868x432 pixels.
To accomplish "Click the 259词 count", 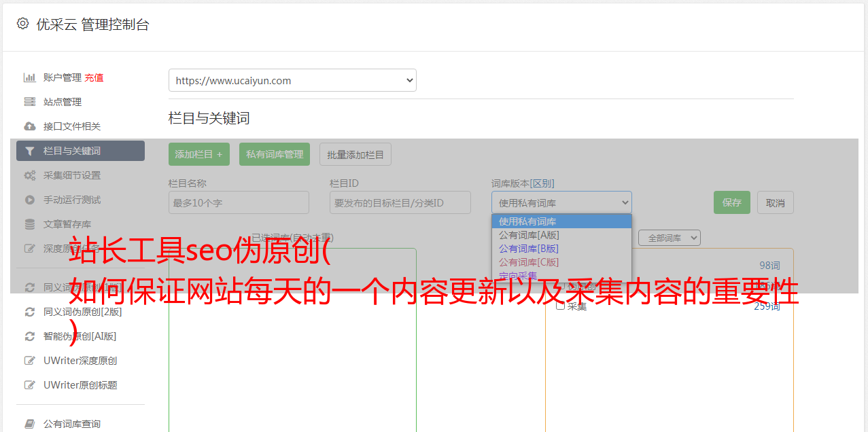I will pyautogui.click(x=767, y=306).
